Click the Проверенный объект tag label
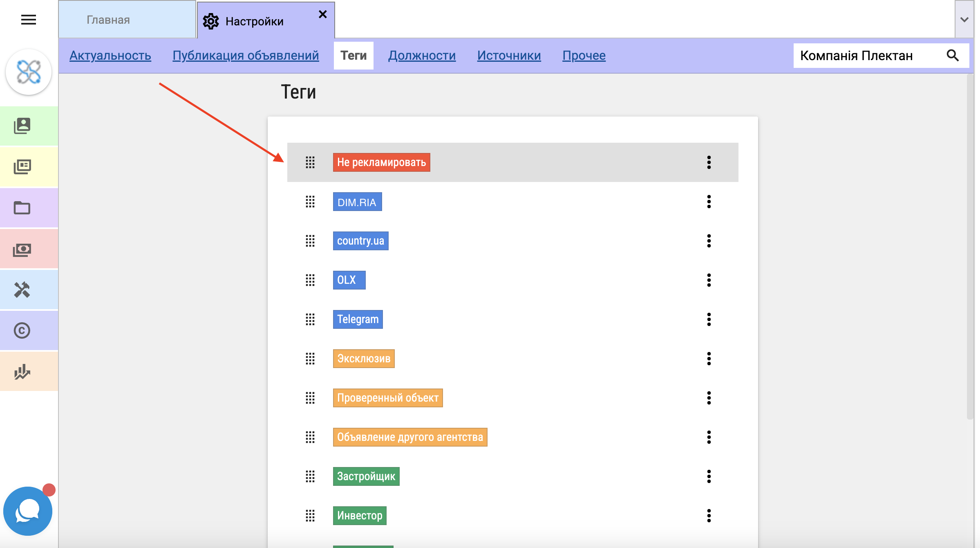 pyautogui.click(x=388, y=398)
